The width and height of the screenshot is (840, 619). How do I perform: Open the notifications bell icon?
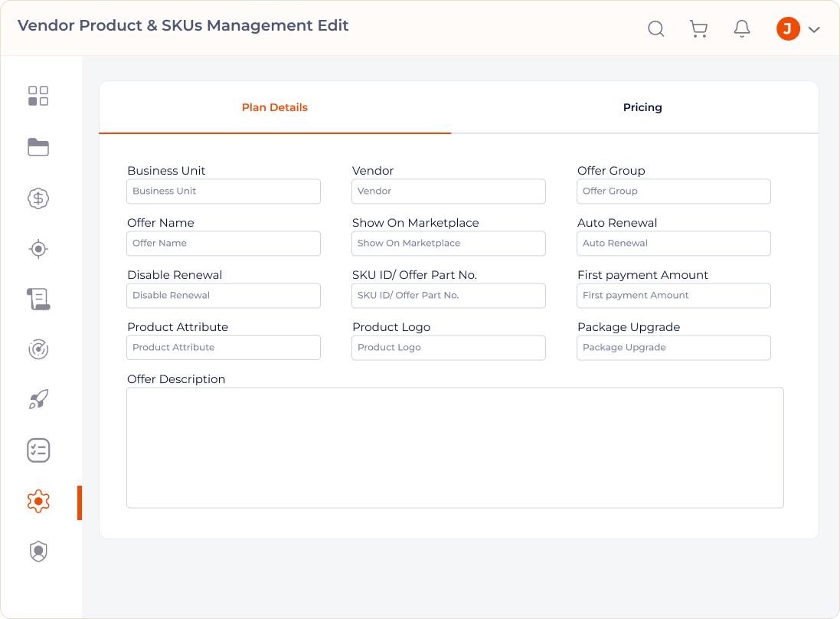click(742, 28)
